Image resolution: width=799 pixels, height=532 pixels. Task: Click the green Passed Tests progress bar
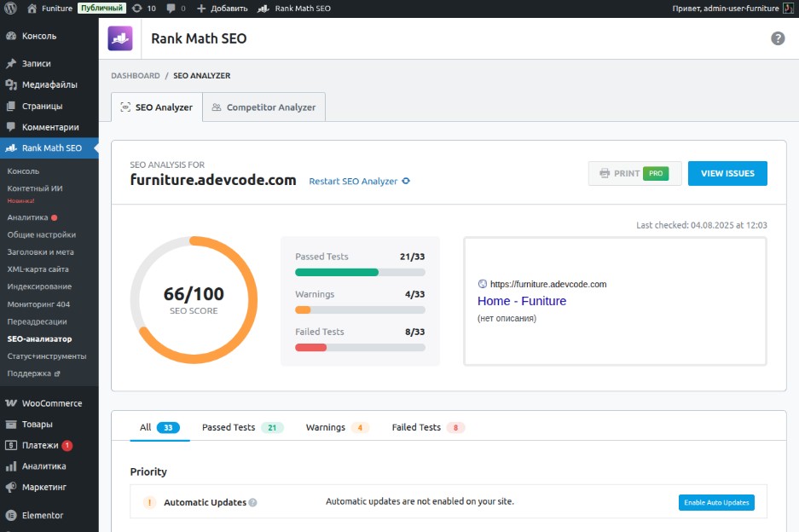(337, 272)
